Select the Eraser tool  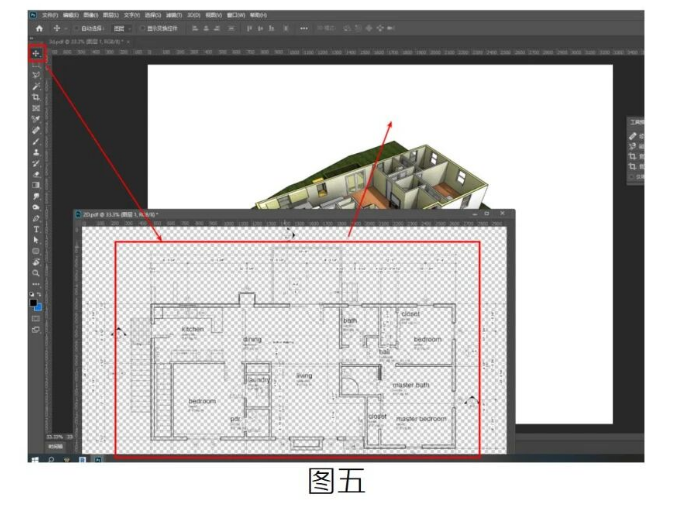pyautogui.click(x=36, y=175)
